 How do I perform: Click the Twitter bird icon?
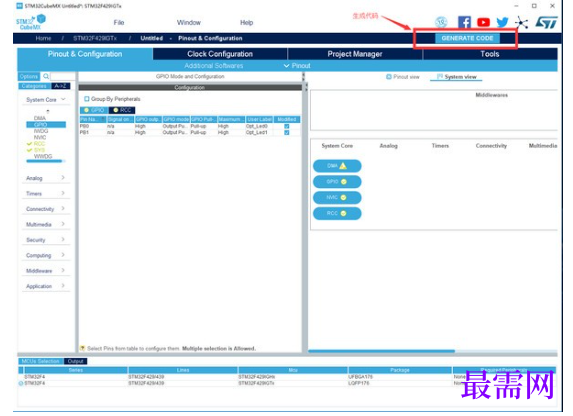coord(502,22)
